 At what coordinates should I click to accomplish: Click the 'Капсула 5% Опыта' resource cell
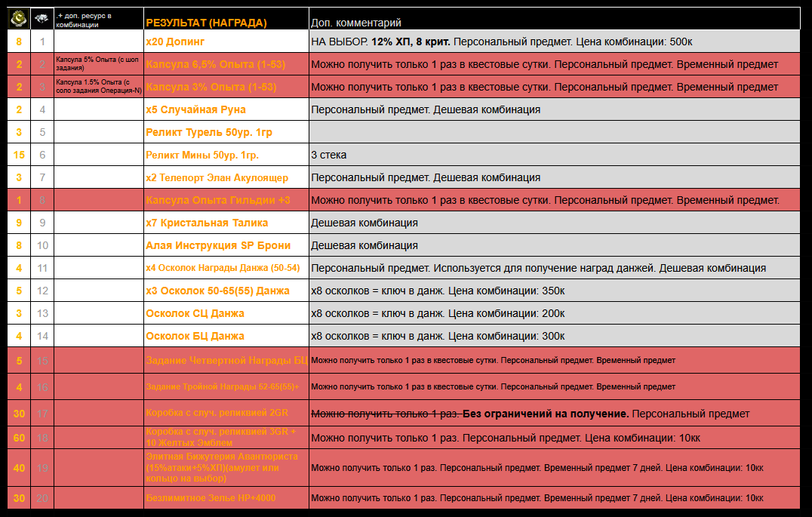pyautogui.click(x=98, y=64)
